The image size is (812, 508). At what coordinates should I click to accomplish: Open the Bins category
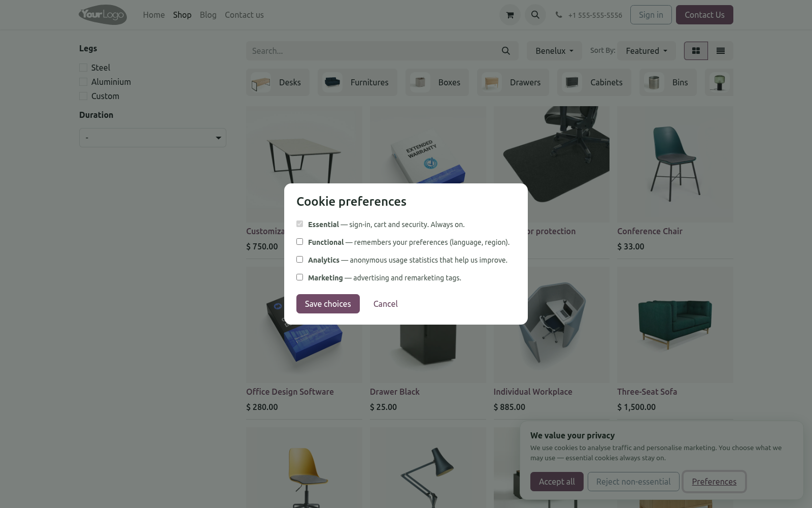(x=668, y=82)
